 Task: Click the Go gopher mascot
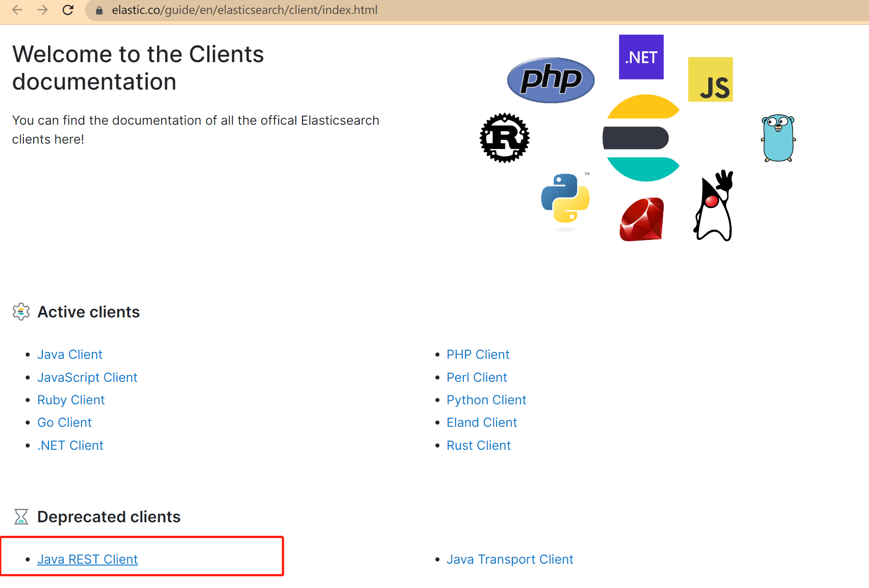pyautogui.click(x=778, y=138)
